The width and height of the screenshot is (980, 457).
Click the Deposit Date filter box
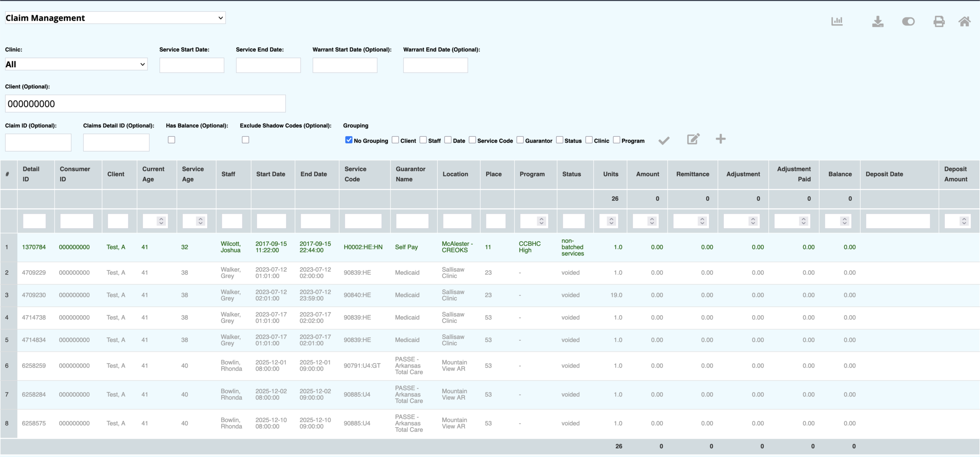(898, 221)
